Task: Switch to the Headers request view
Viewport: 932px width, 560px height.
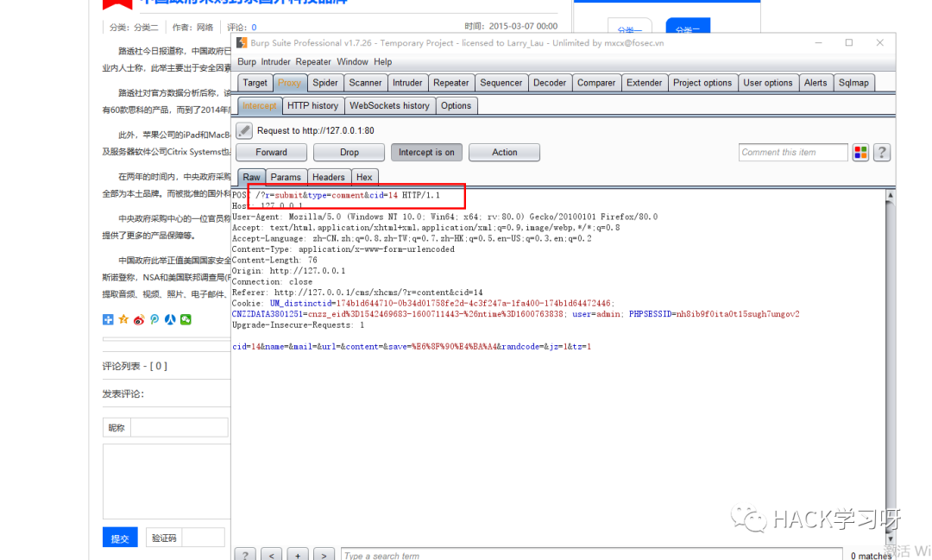Action: (x=329, y=177)
